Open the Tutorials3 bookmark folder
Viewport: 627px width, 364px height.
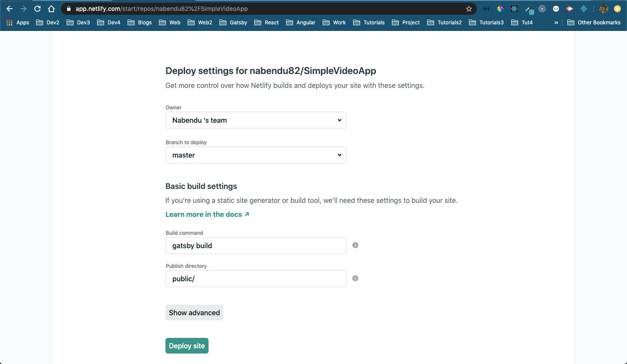(x=486, y=23)
